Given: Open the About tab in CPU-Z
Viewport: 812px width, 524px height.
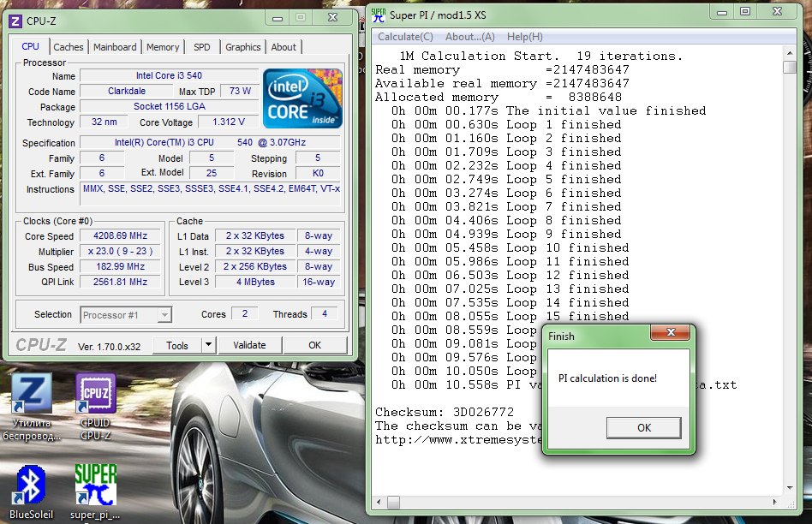Looking at the screenshot, I should tap(284, 47).
